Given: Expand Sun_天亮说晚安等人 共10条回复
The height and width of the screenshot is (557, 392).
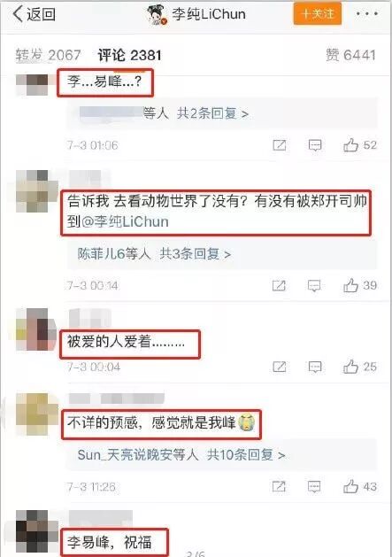Looking at the screenshot, I should [x=181, y=454].
